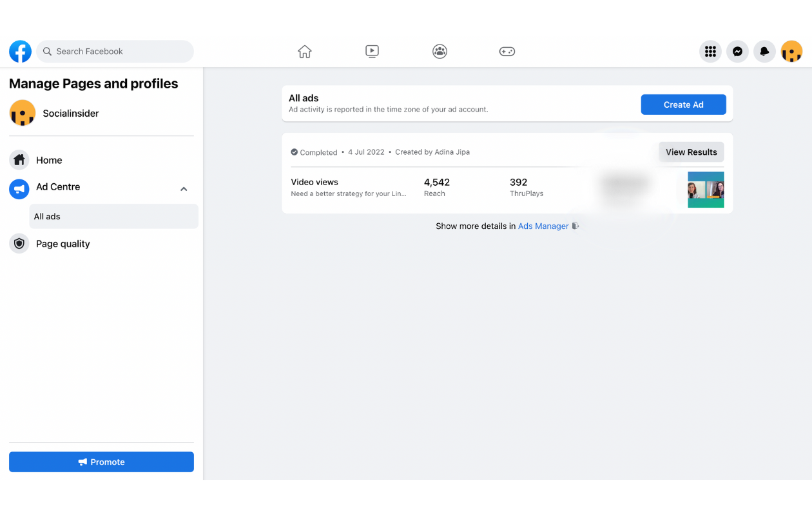The image size is (812, 516).
Task: Click the View Results button
Action: point(691,152)
